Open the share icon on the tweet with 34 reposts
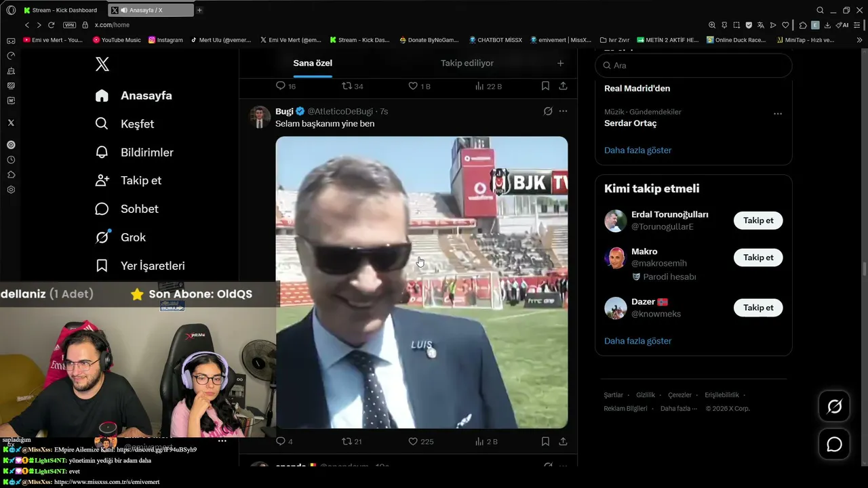The width and height of the screenshot is (868, 488). tap(563, 86)
